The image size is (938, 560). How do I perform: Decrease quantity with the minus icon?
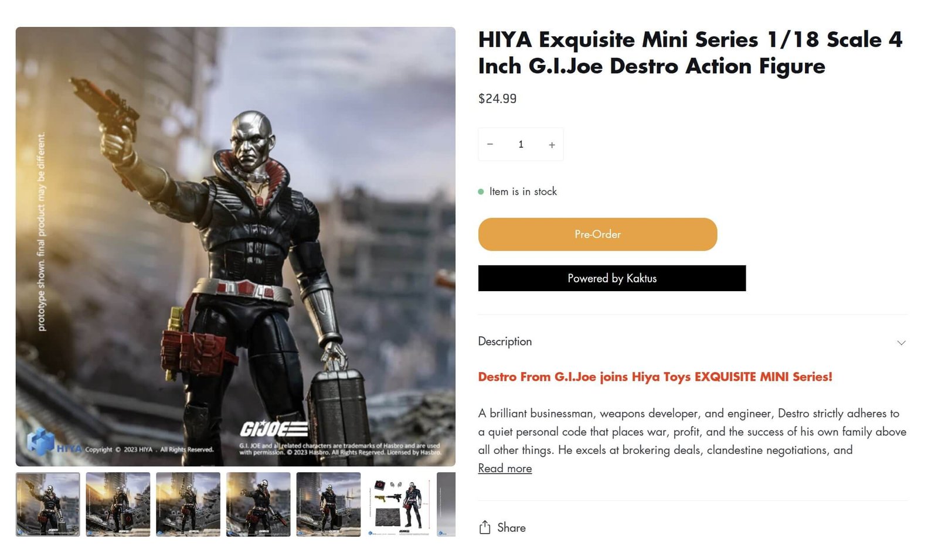[x=490, y=144]
